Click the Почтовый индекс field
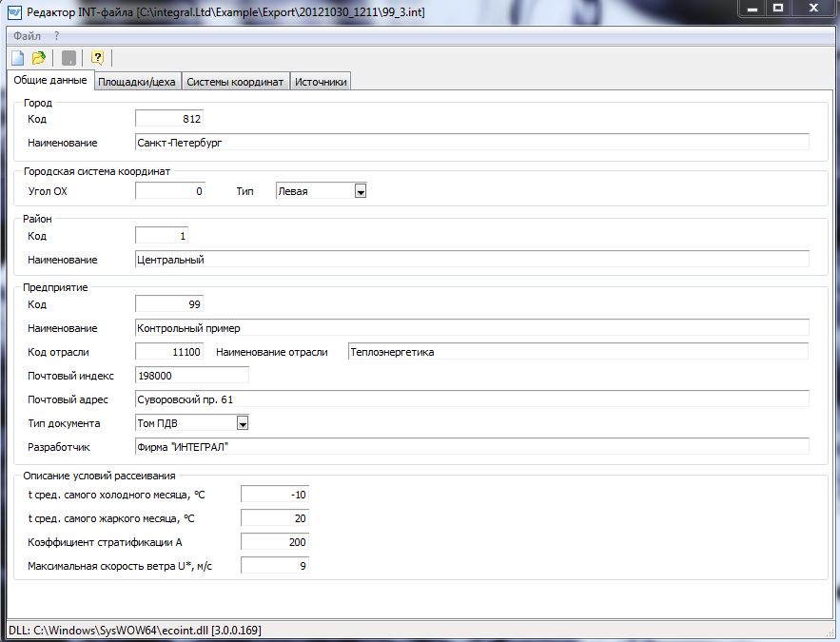This screenshot has height=642, width=840. [x=191, y=375]
